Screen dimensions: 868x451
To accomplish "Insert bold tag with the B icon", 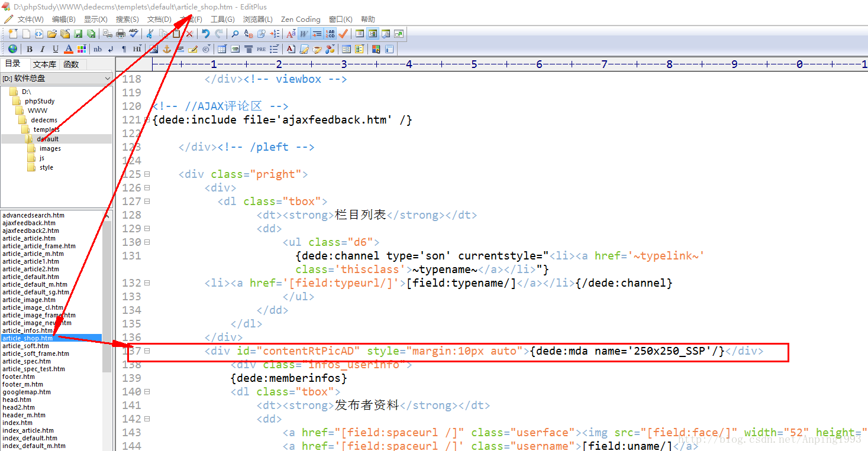I will (x=29, y=49).
